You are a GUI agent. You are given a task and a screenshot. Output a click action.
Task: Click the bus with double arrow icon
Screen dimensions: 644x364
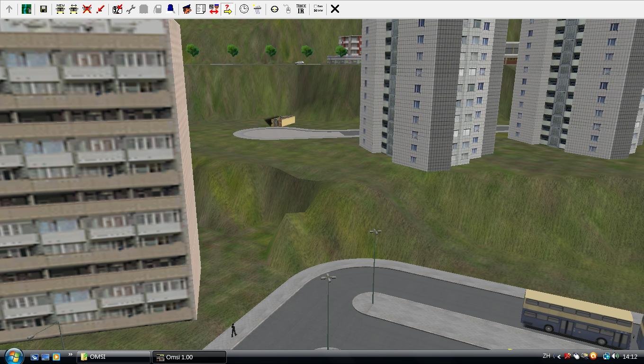73,9
